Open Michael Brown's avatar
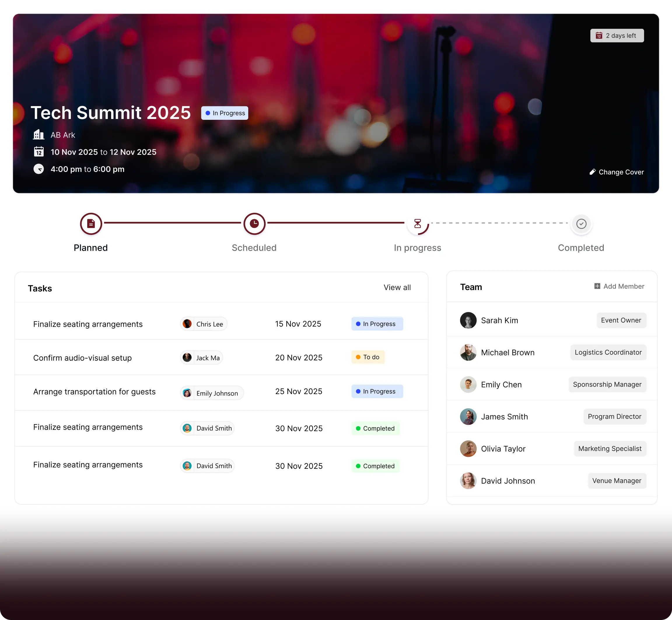672x620 pixels. click(468, 353)
